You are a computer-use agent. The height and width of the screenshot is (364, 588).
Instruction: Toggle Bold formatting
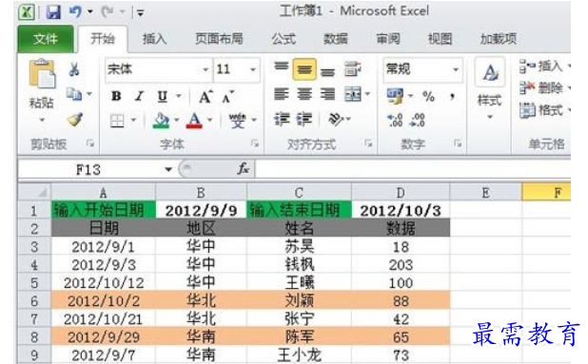(x=116, y=96)
